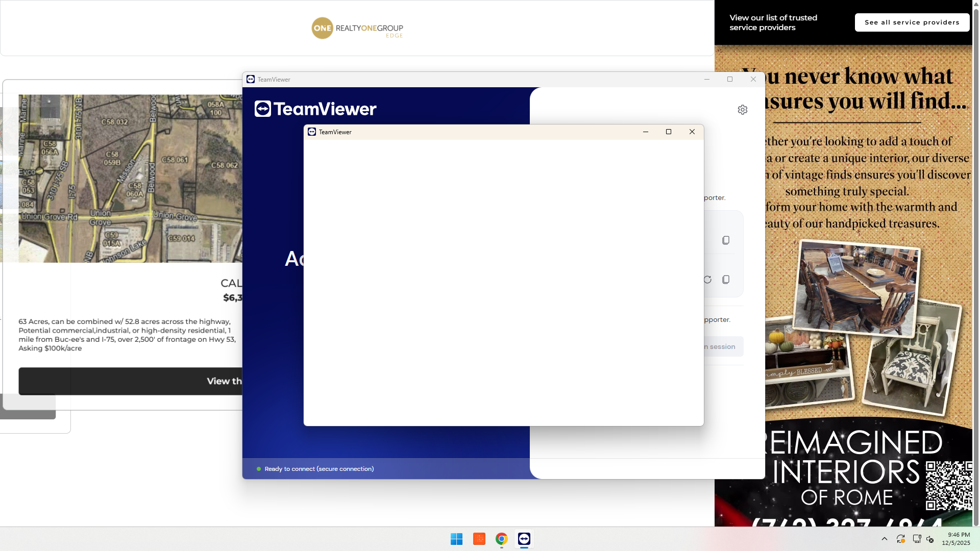Click the Realty One Group logo
The width and height of the screenshot is (980, 551).
click(x=357, y=28)
